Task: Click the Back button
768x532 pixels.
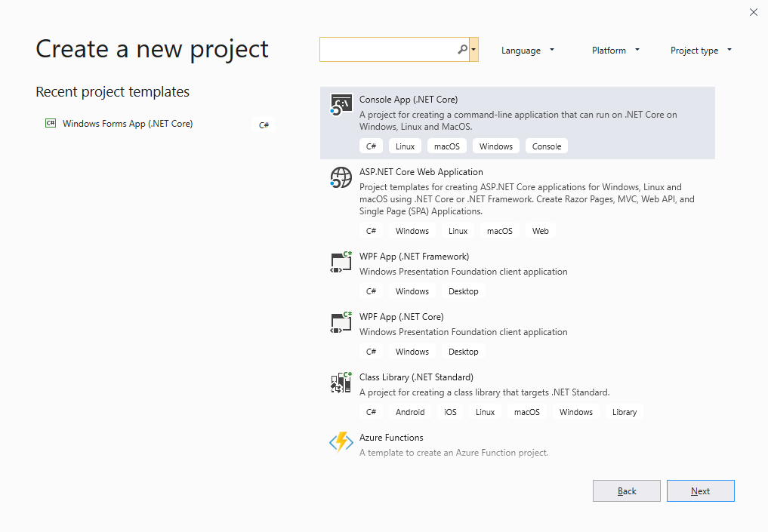Action: point(627,491)
